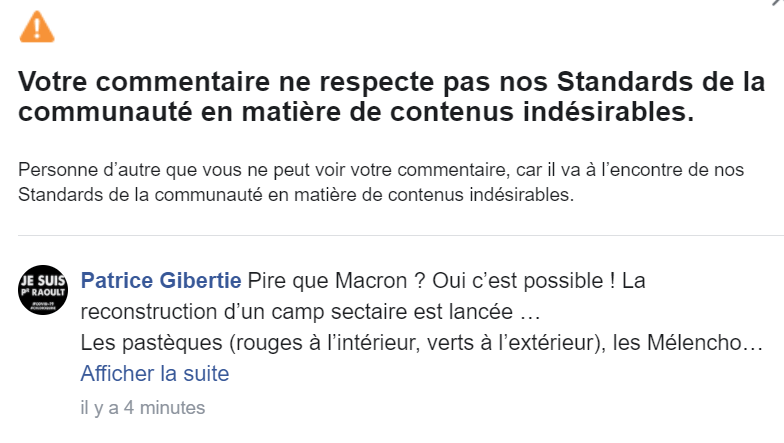Open Patrice Gibertie's profile name link
784x443 pixels.
coord(160,281)
